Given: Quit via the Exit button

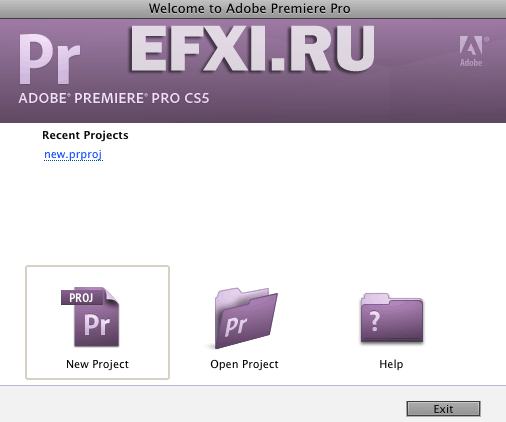Looking at the screenshot, I should (x=443, y=409).
